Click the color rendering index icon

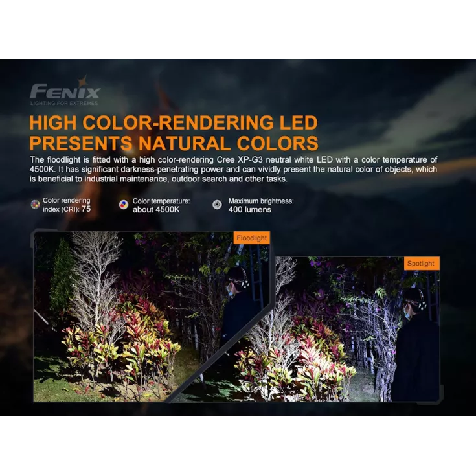[x=36, y=205]
